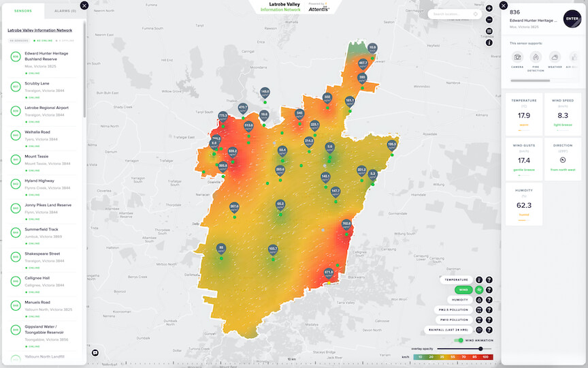Close the sensors list panel
Viewport: 588px width, 368px height.
point(84,5)
